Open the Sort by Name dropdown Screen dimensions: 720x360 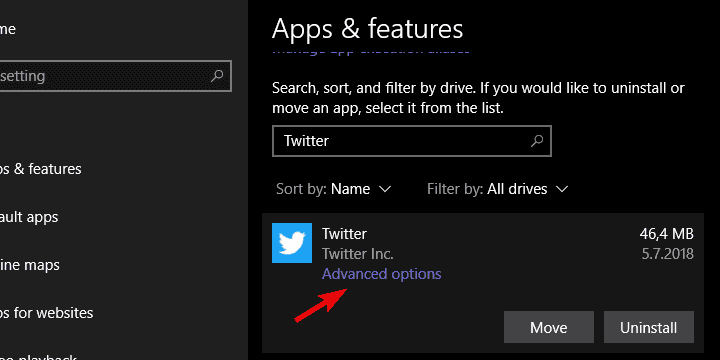pyautogui.click(x=333, y=189)
